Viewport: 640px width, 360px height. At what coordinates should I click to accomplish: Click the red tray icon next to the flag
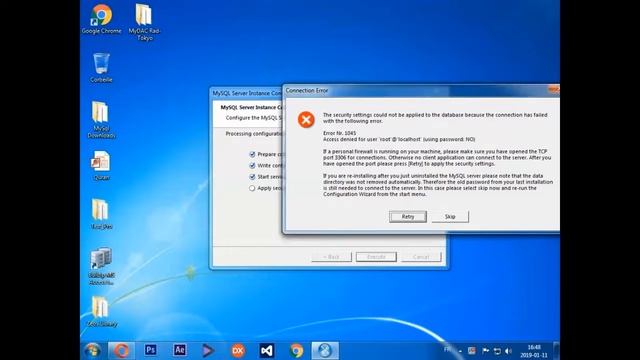click(472, 351)
